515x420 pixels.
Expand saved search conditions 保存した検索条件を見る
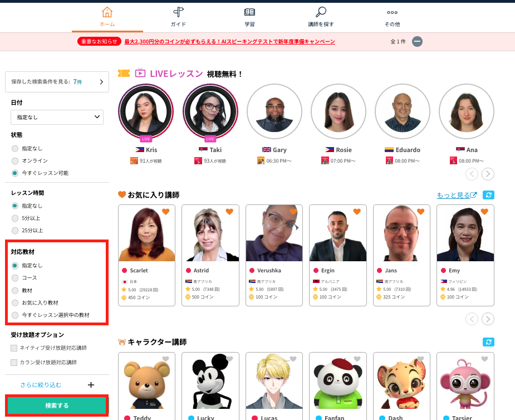point(57,82)
